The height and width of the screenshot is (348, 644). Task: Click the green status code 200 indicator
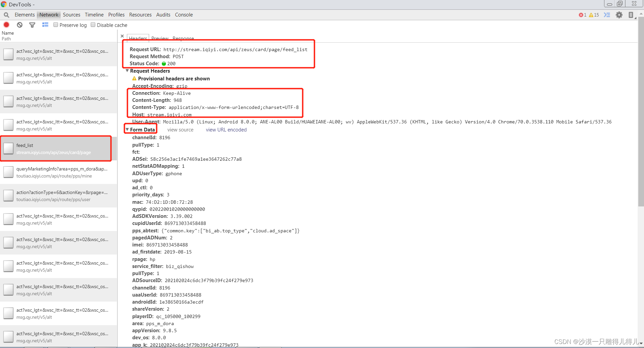[164, 64]
